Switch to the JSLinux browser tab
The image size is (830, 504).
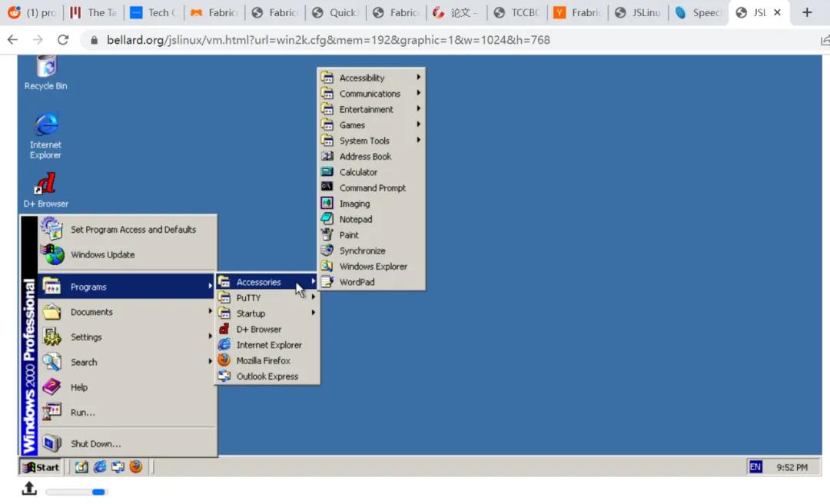click(x=639, y=13)
